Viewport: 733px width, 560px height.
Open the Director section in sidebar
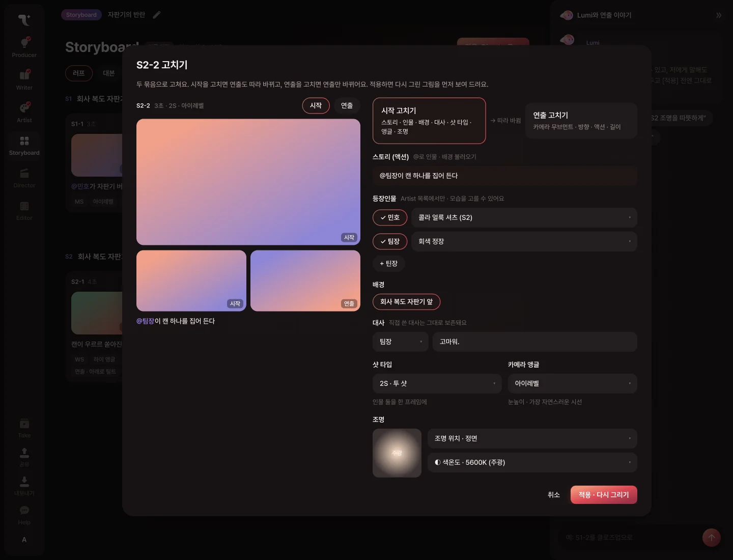[24, 177]
